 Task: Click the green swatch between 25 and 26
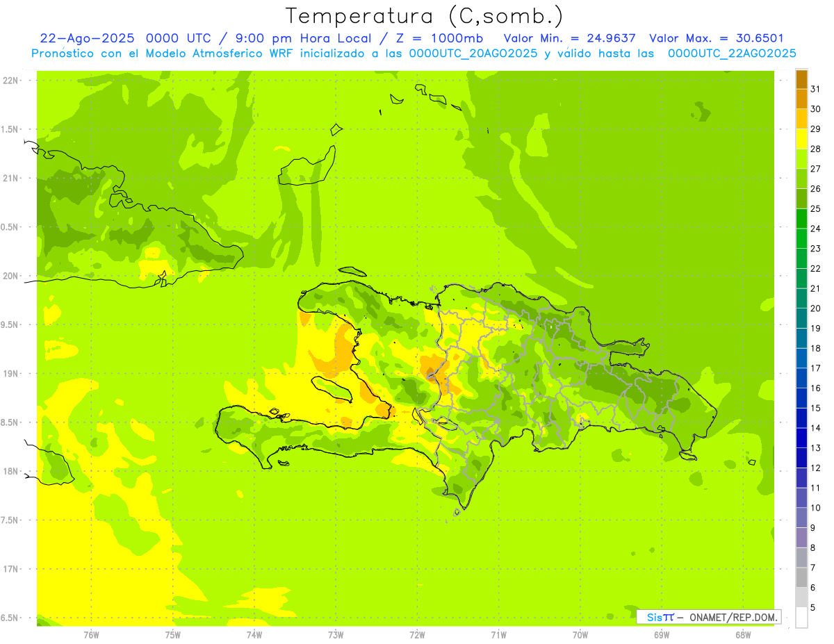click(x=801, y=199)
